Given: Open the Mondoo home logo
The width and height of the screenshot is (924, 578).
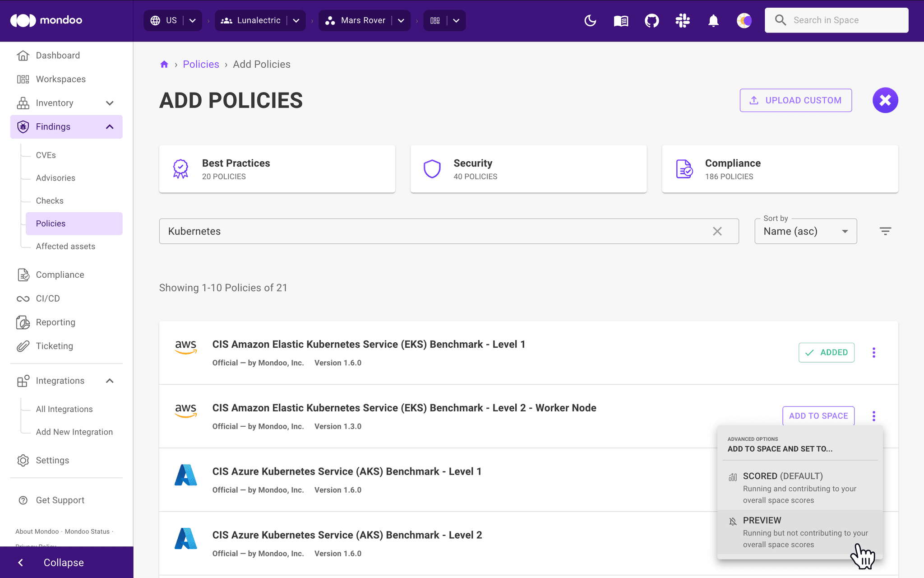Looking at the screenshot, I should click(45, 20).
